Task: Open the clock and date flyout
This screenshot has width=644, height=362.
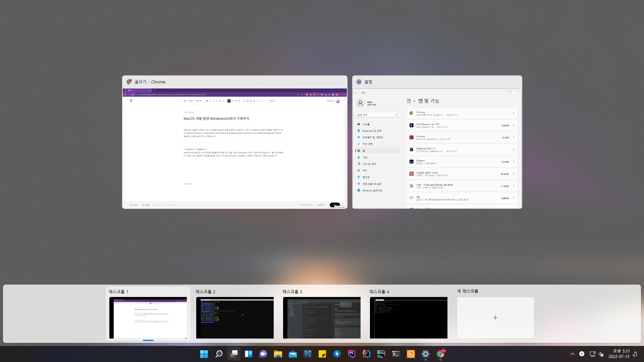Action: point(619,354)
